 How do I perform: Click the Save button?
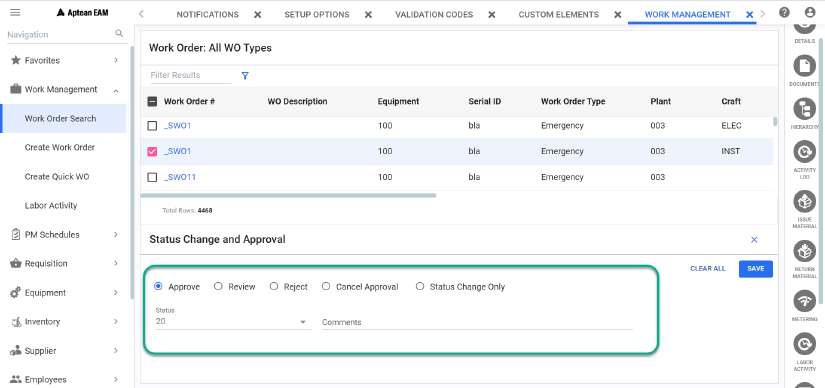[756, 269]
